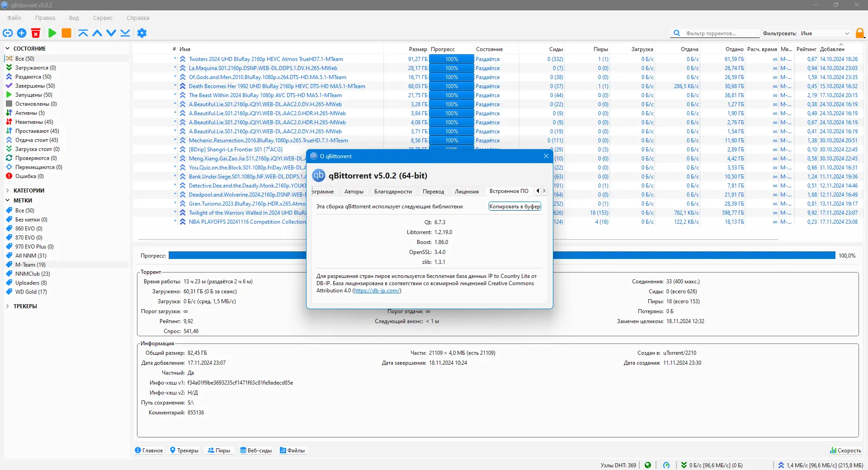Close the О qBittorrent dialog
This screenshot has height=470, width=868.
[546, 156]
